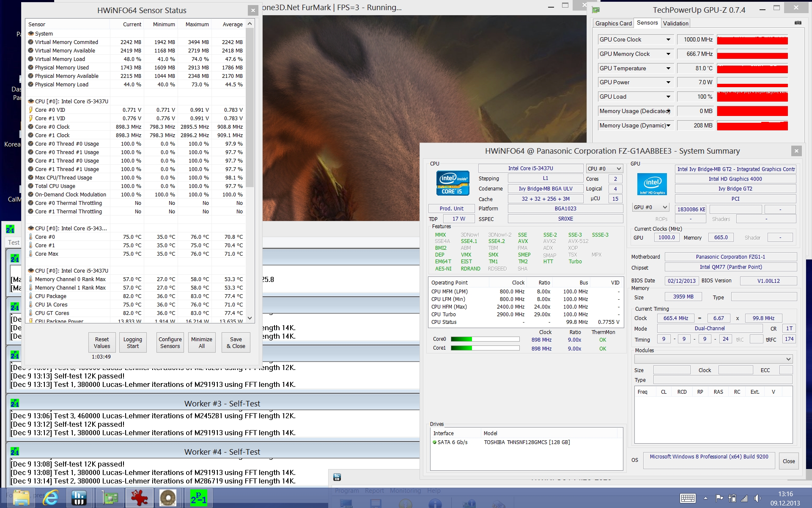
Task: Click the Intel Core i5 logo
Action: [x=453, y=183]
